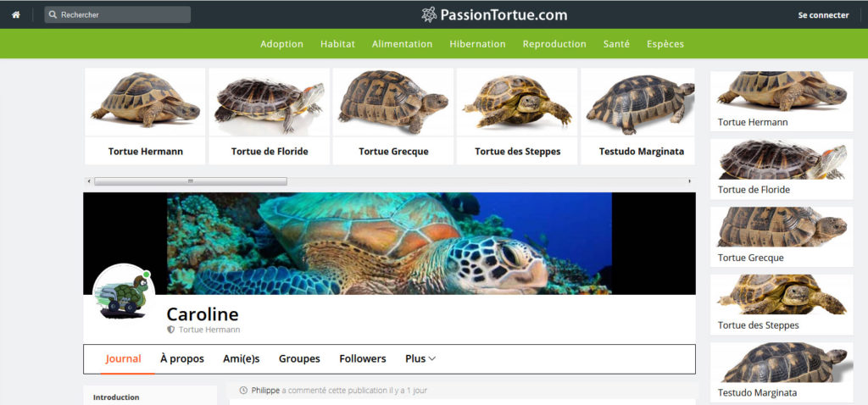Expand the Plus dropdown in profile tabs

pyautogui.click(x=420, y=358)
